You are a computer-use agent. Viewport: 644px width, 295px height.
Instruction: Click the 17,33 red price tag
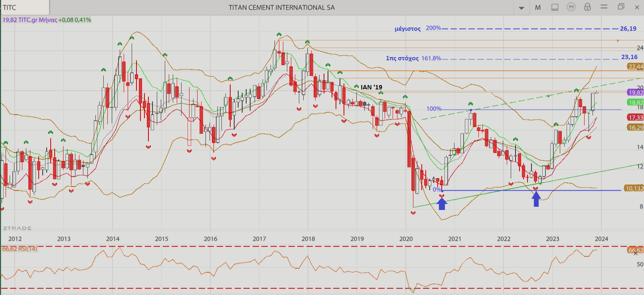pos(635,117)
